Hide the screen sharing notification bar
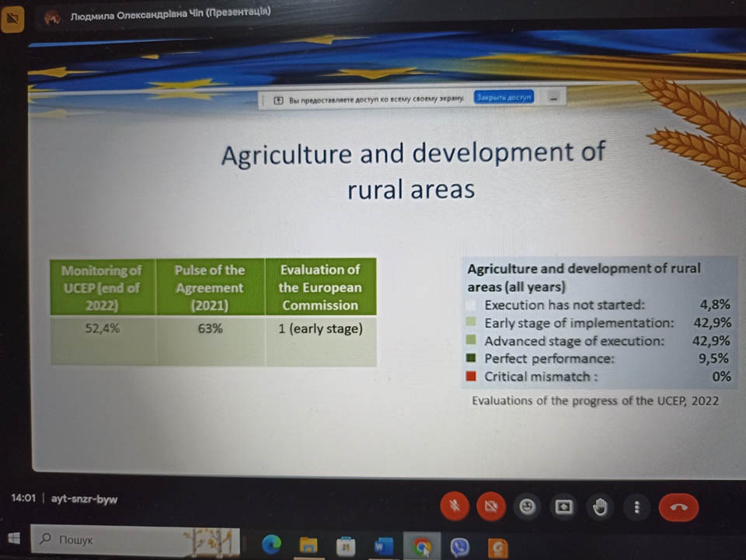This screenshot has width=746, height=560. pos(553,98)
